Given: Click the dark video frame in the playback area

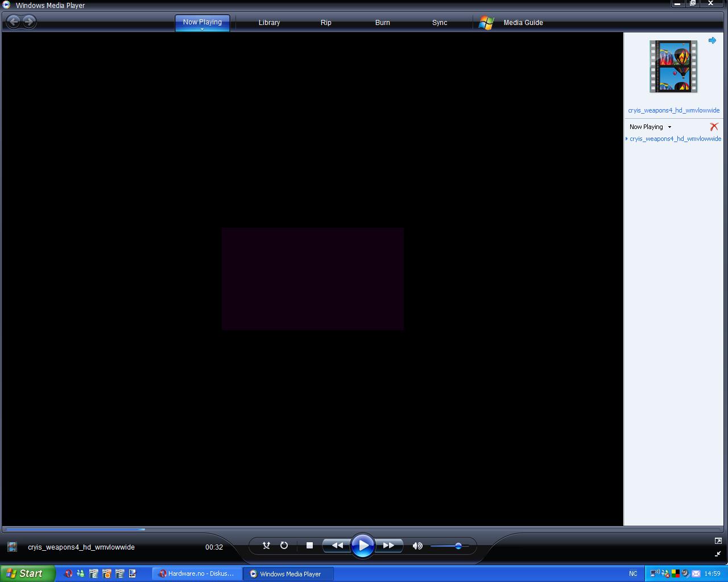Looking at the screenshot, I should click(313, 278).
